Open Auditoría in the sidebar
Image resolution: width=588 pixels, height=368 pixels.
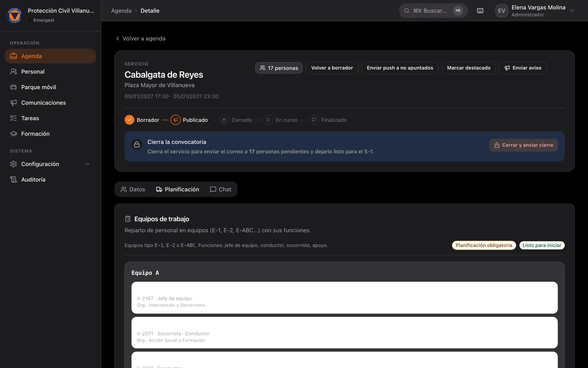[x=50, y=180]
